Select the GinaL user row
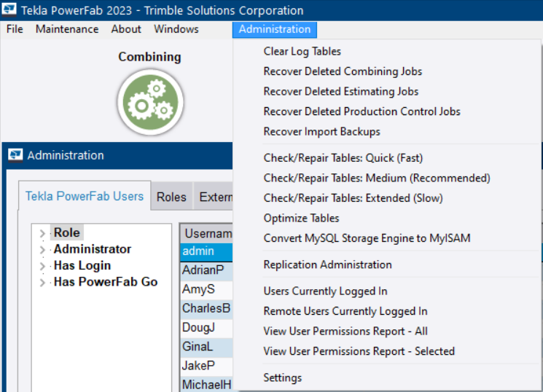This screenshot has width=543, height=392. point(206,347)
